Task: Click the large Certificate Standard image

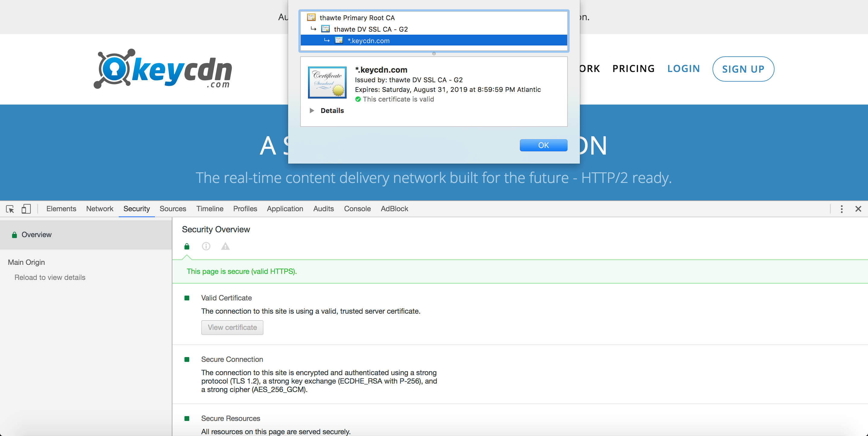Action: tap(327, 83)
